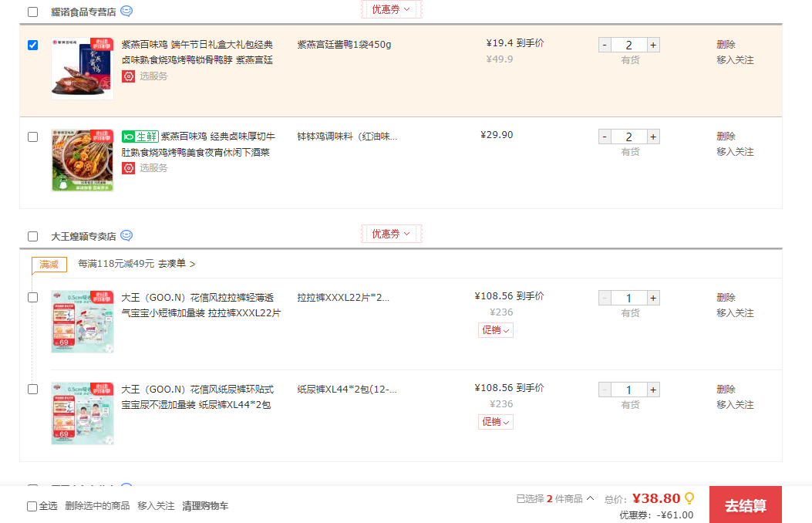
Task: Click the 生鲜 tag on 经典卤味 item
Action: click(x=140, y=137)
